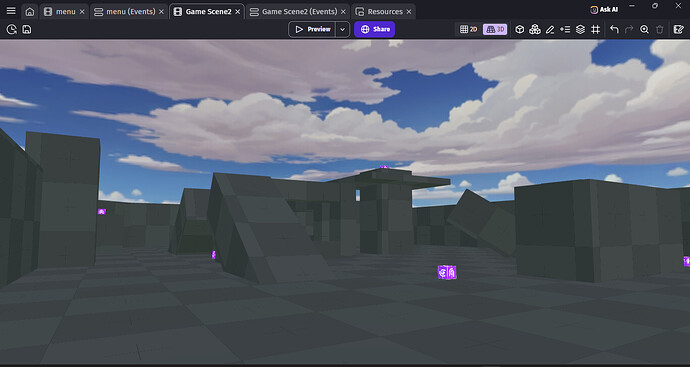Open the zoom magnifier options
690x367 pixels.
645,29
